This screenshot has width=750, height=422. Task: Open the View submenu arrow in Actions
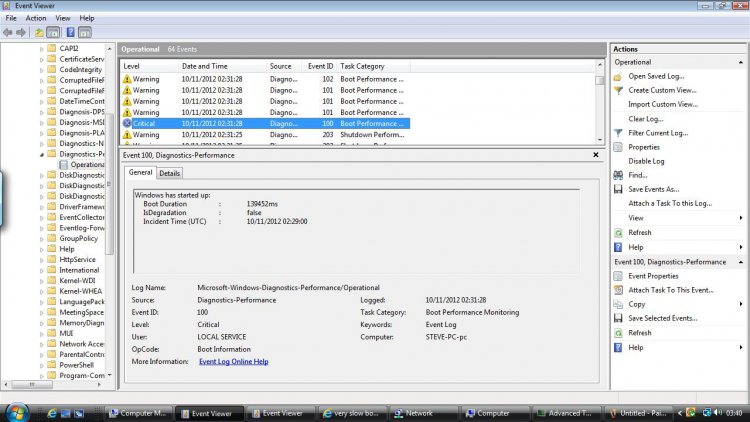point(740,218)
